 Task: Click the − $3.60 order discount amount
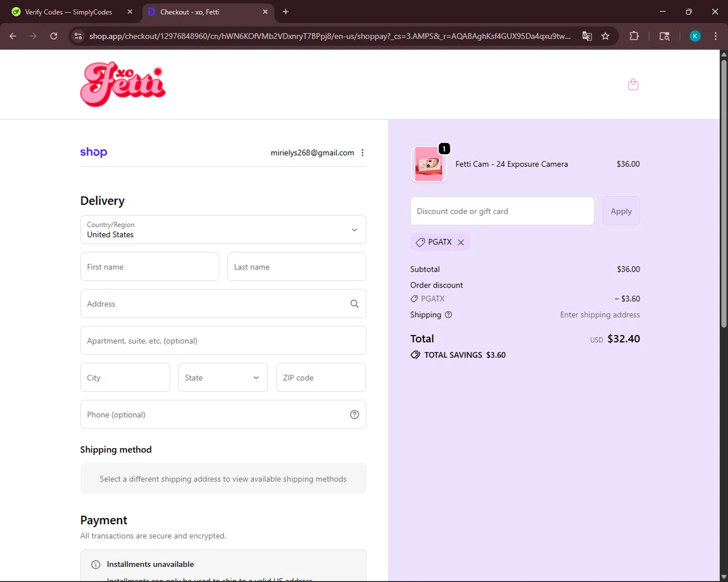(x=628, y=299)
